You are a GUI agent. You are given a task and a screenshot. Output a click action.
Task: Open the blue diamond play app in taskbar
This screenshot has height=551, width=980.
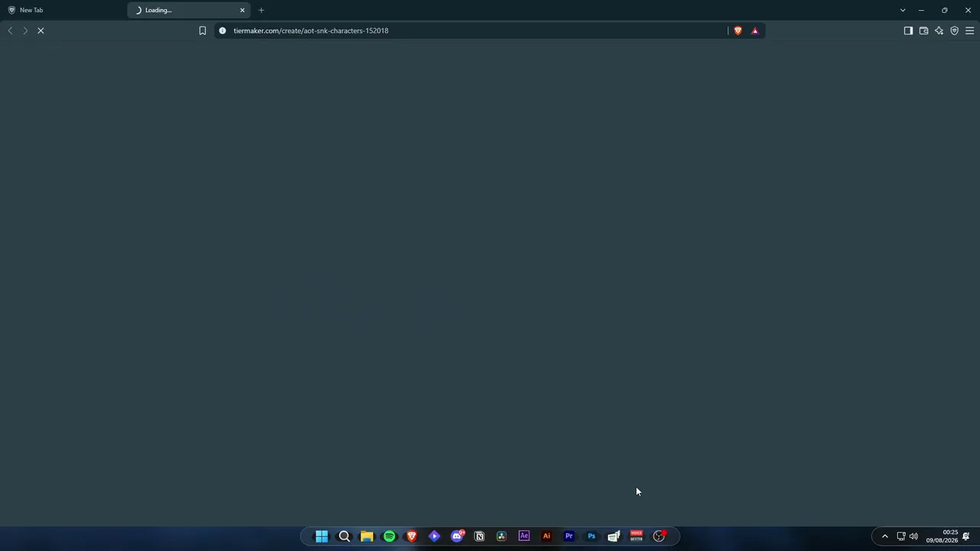tap(434, 536)
